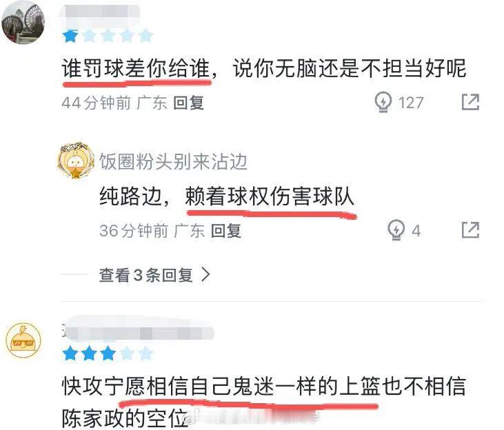The height and width of the screenshot is (430, 504).
Task: Tap the share icon on the 赖着球权 reply
Action: coord(470,230)
